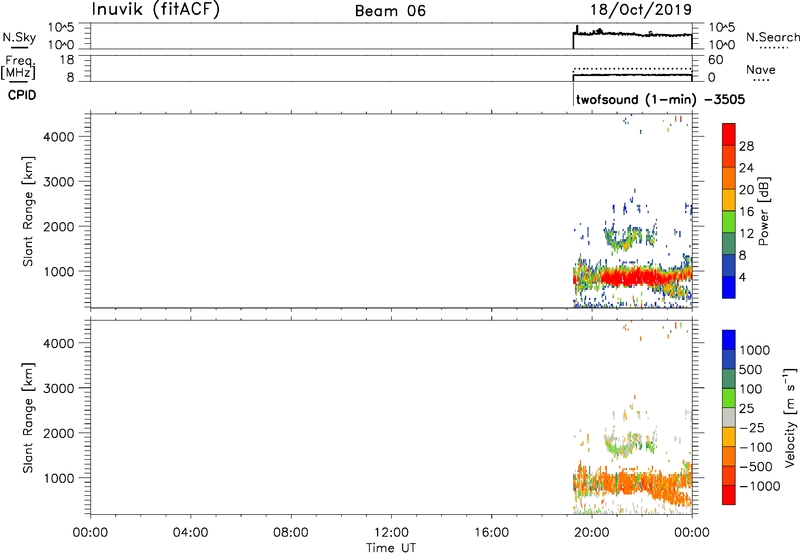This screenshot has width=800, height=554.
Task: Click the "2000" range tick of the velocity panel
Action: (x=59, y=433)
